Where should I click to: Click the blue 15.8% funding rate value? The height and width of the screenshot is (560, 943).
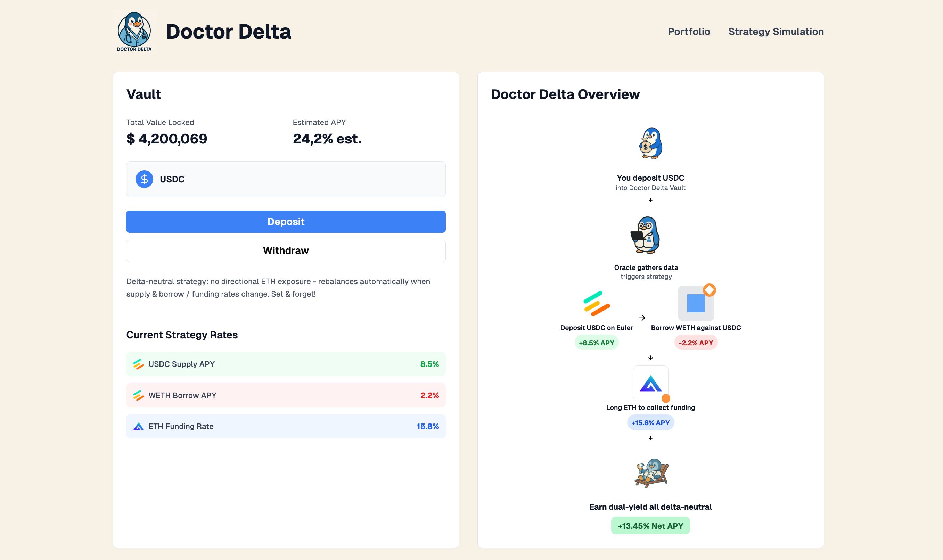[427, 426]
